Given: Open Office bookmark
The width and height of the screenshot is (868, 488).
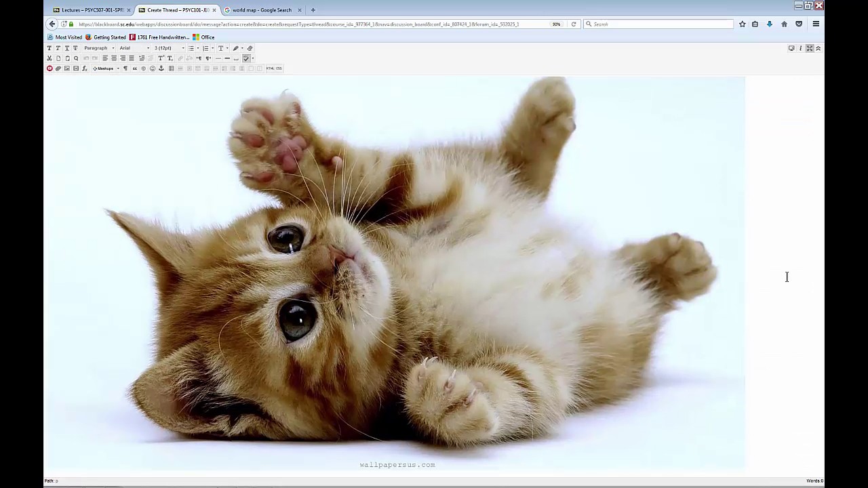Looking at the screenshot, I should point(203,37).
